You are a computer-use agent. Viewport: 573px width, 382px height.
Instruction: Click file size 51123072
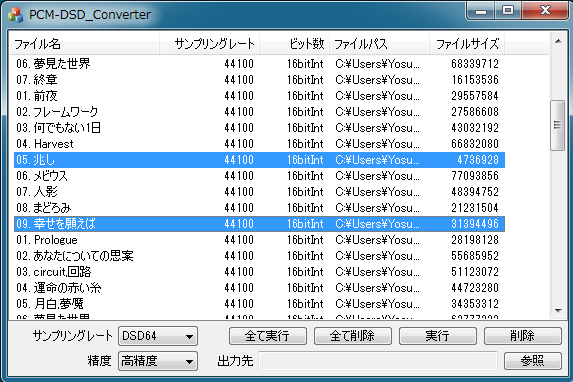pos(475,272)
